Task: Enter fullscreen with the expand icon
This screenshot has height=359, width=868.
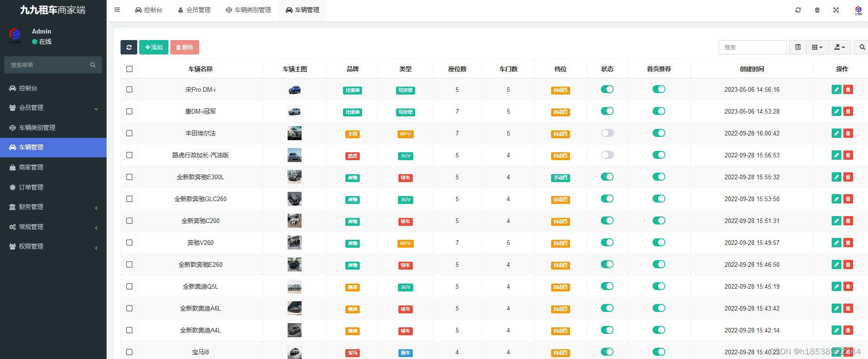Action: click(x=836, y=10)
